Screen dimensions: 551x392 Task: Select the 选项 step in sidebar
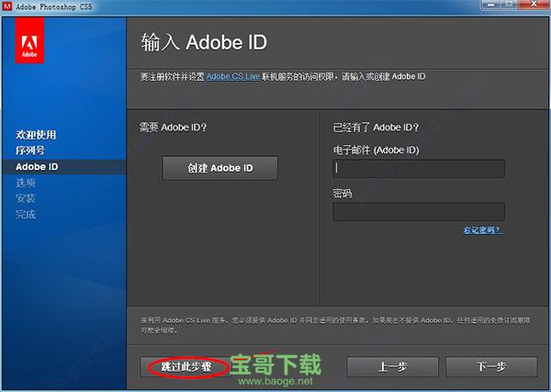tap(26, 183)
